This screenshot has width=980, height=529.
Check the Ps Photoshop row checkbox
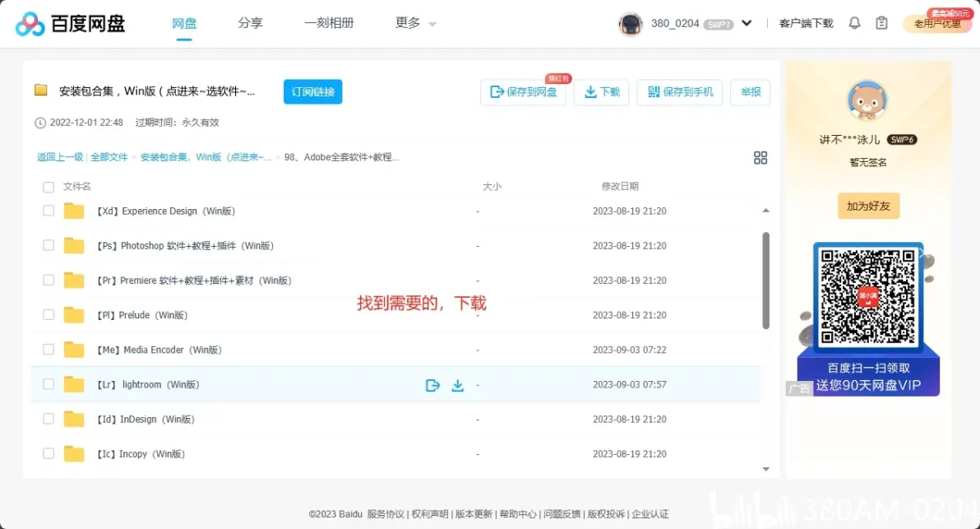(49, 245)
